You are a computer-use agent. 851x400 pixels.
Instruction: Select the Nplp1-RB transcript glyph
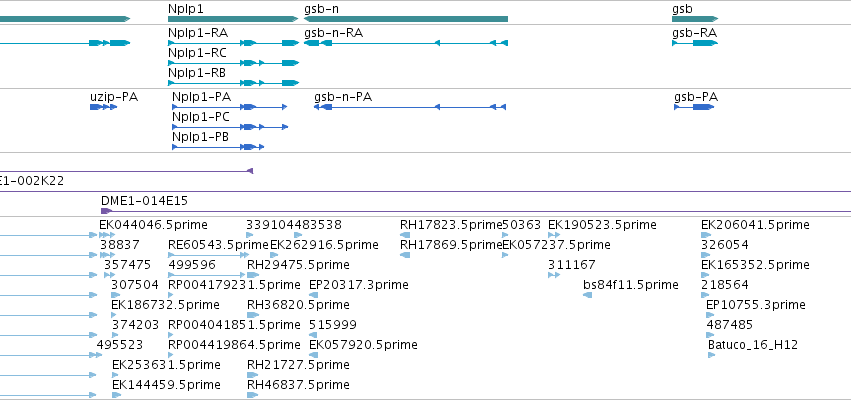pos(233,83)
